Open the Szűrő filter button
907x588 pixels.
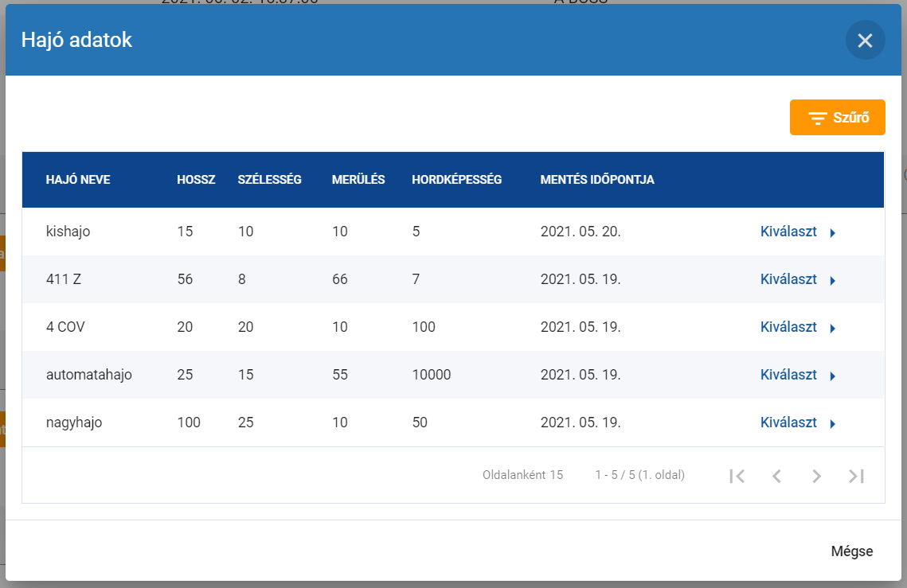(837, 118)
